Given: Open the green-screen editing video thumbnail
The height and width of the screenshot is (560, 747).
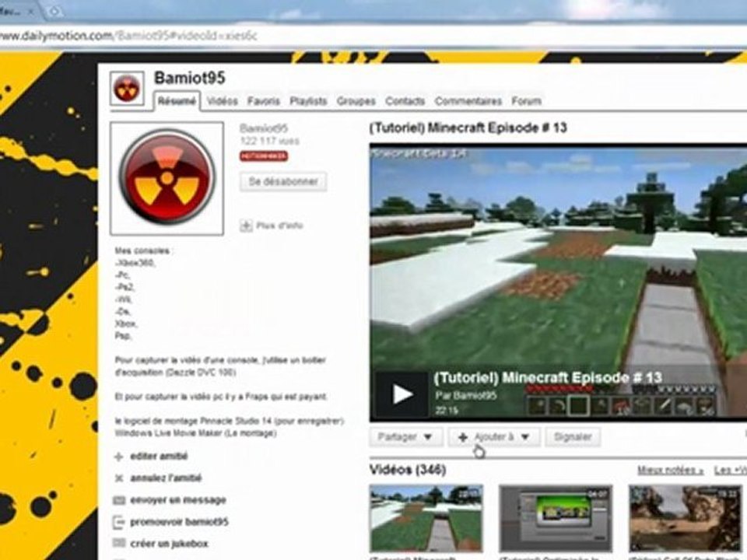Looking at the screenshot, I should pos(556,519).
